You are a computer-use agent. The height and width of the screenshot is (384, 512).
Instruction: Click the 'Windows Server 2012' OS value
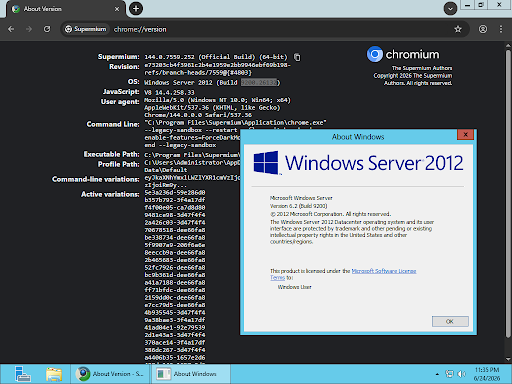point(178,82)
